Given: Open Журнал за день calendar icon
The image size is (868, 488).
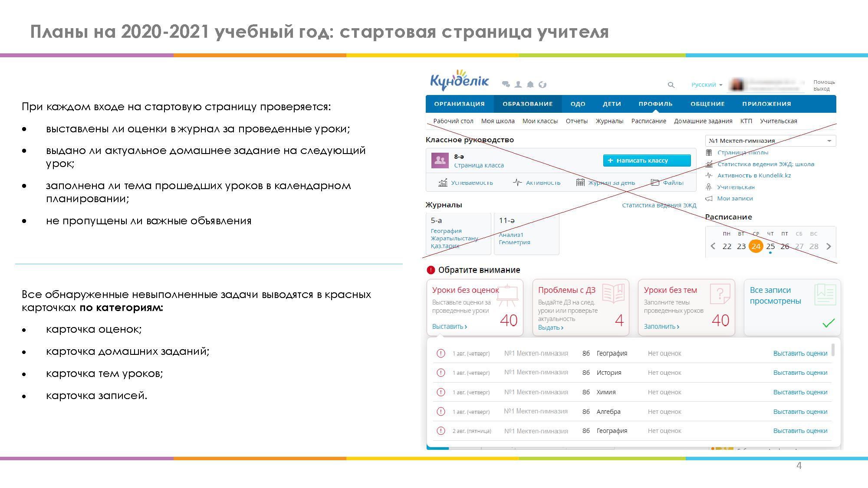Looking at the screenshot, I should click(580, 183).
